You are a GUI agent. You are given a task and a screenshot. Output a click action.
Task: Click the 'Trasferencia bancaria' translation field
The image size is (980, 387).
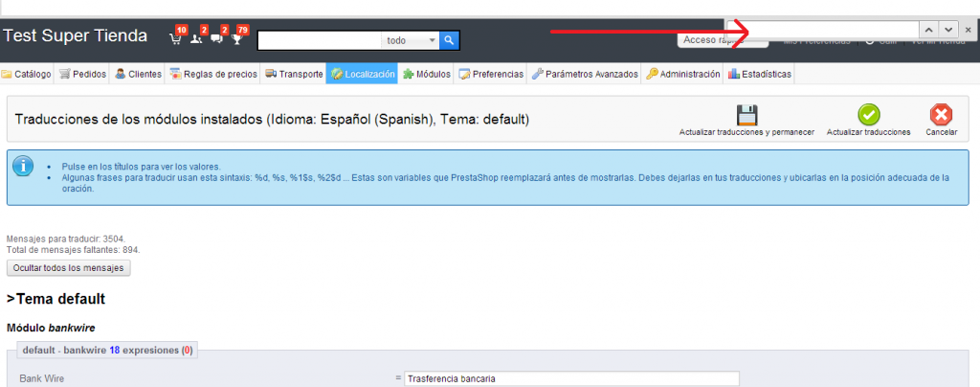click(572, 379)
